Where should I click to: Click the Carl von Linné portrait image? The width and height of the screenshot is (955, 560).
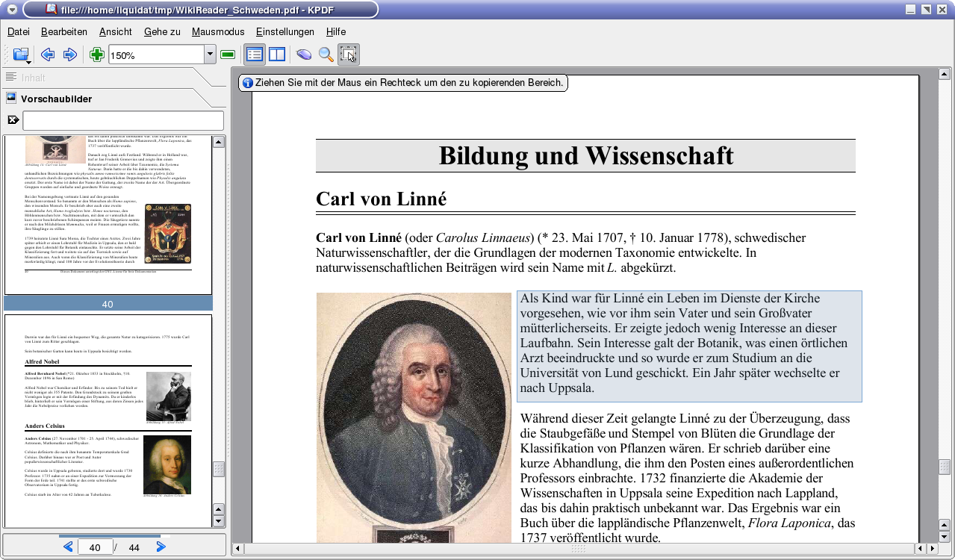tap(414, 418)
